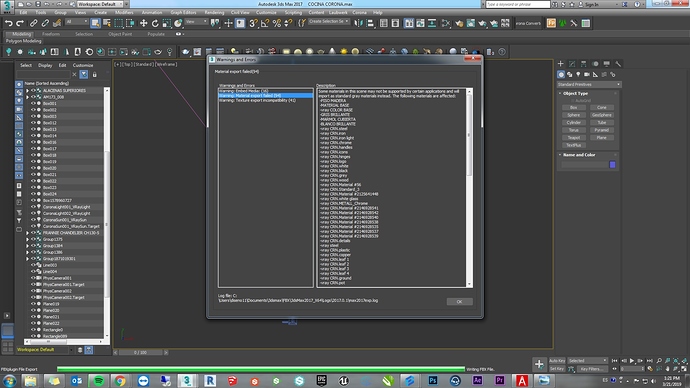
Task: Click the 0 / 100 time slider
Action: point(141,352)
